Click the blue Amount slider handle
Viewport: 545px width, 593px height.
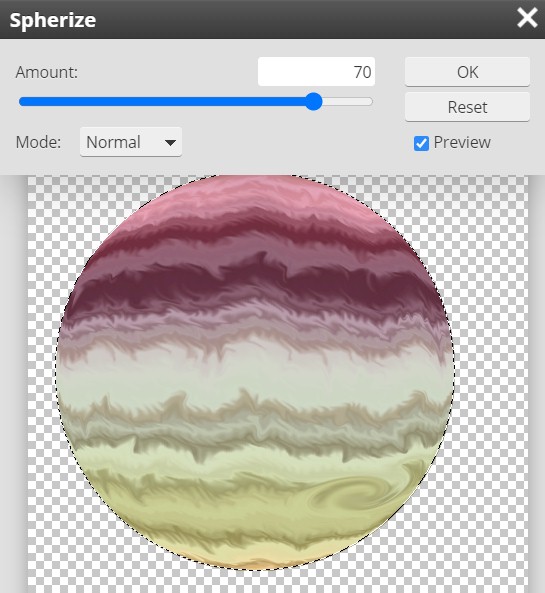click(x=314, y=101)
